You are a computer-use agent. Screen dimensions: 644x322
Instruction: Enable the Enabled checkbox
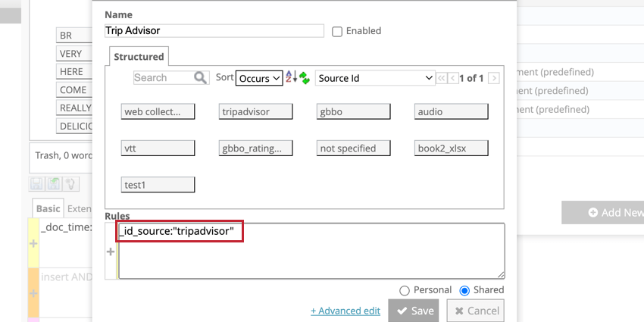(x=338, y=31)
